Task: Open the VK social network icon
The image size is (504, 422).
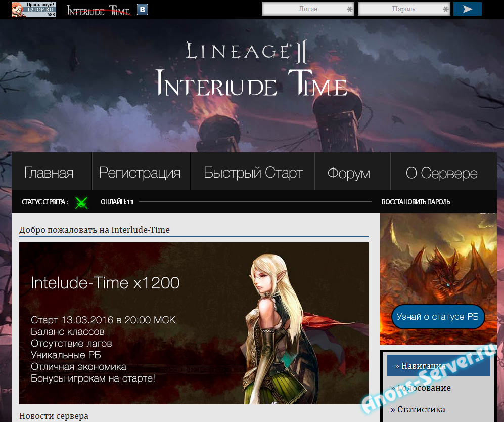Action: (x=142, y=9)
